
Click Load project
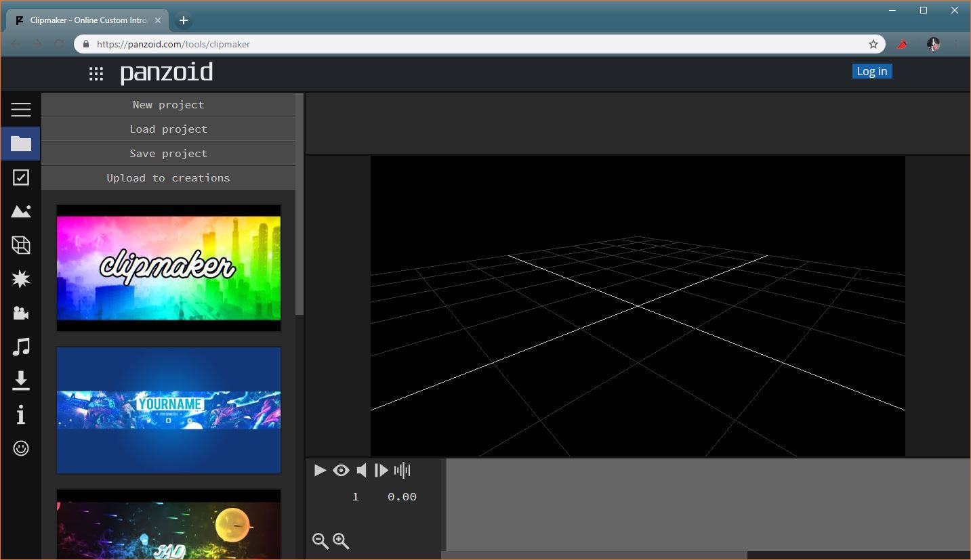168,129
